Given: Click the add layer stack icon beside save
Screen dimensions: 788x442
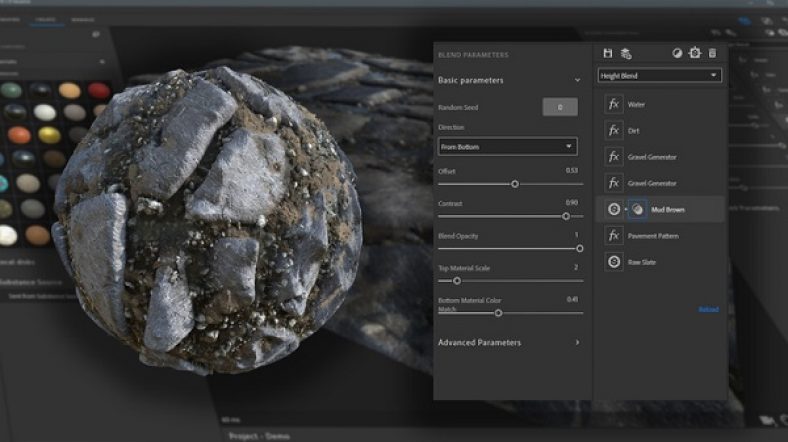Looking at the screenshot, I should coord(626,53).
